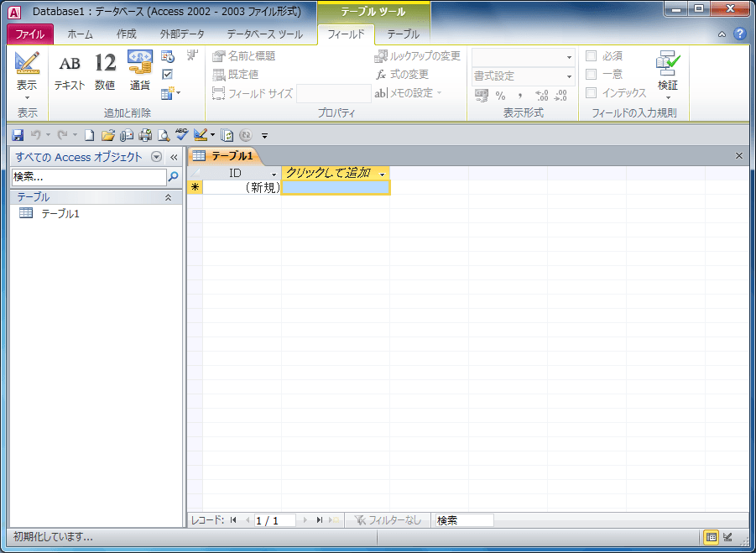Open the ファイル tab
Viewport: 756px width, 553px height.
[30, 34]
